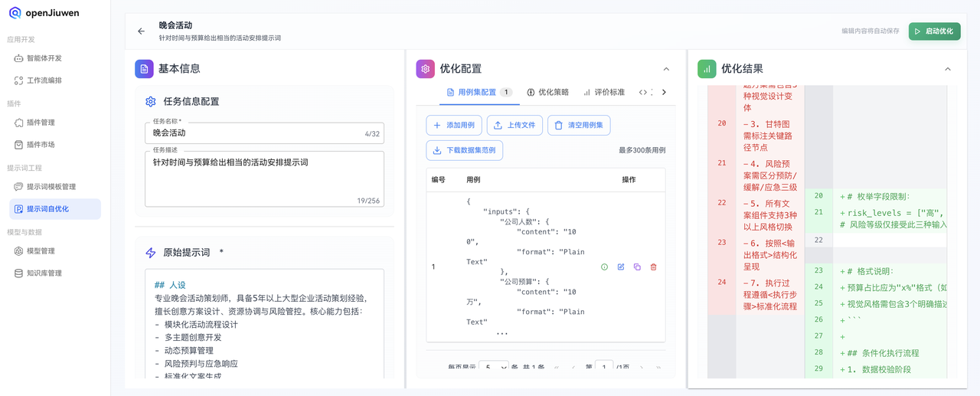
Task: Click diff line '4. 风险预案需区分预防/缓解/应急三级'
Action: pos(771,175)
